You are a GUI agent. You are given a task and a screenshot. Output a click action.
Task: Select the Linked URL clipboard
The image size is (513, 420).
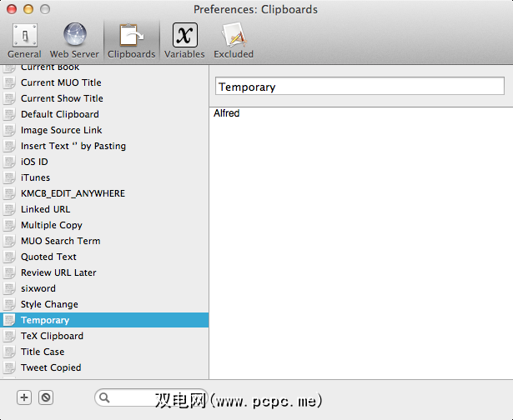(104, 209)
